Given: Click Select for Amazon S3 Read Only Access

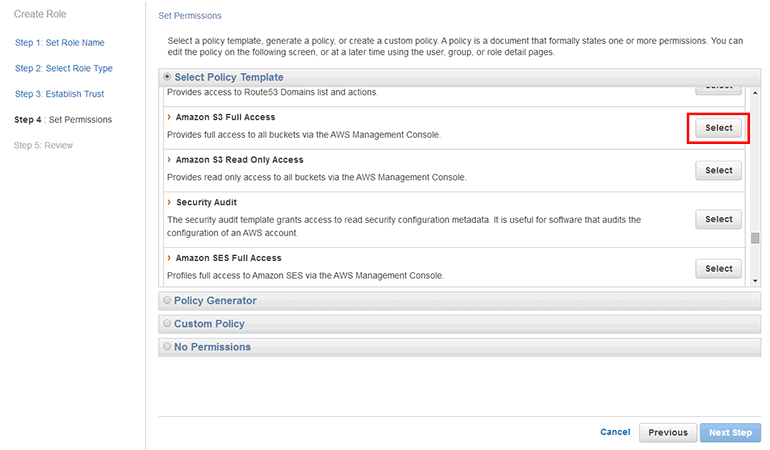Looking at the screenshot, I should coord(718,170).
